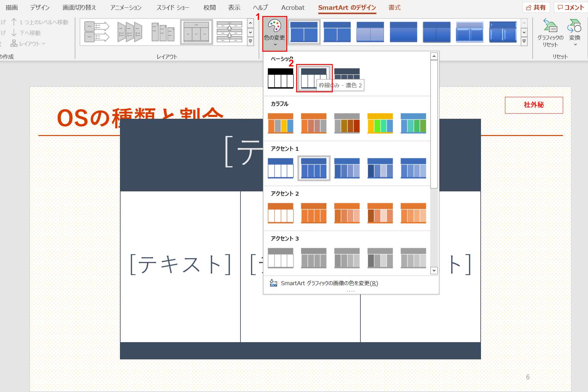Apply third SmartArt style (subtle effect)
This screenshot has width=588, height=392.
(370, 32)
